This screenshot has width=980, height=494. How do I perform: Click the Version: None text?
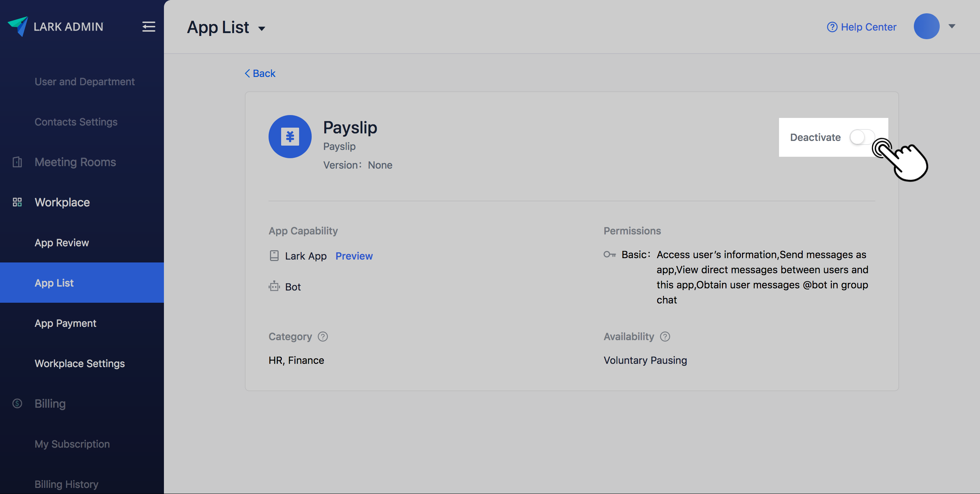tap(358, 165)
